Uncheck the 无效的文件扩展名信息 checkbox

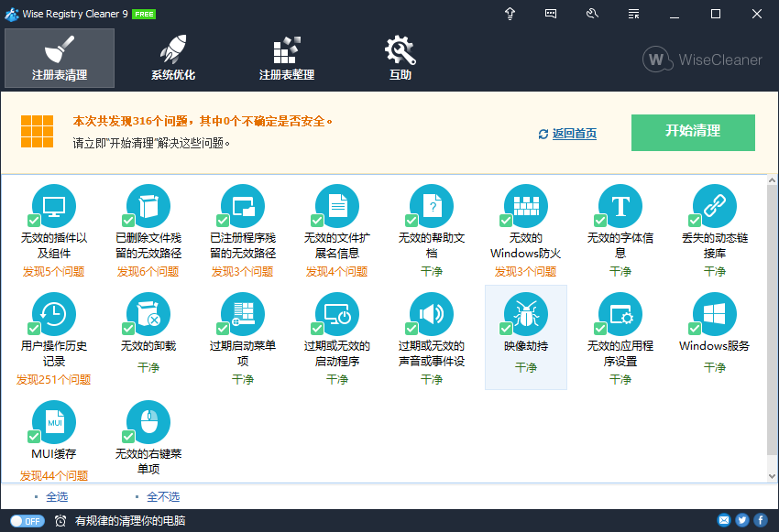(x=317, y=221)
